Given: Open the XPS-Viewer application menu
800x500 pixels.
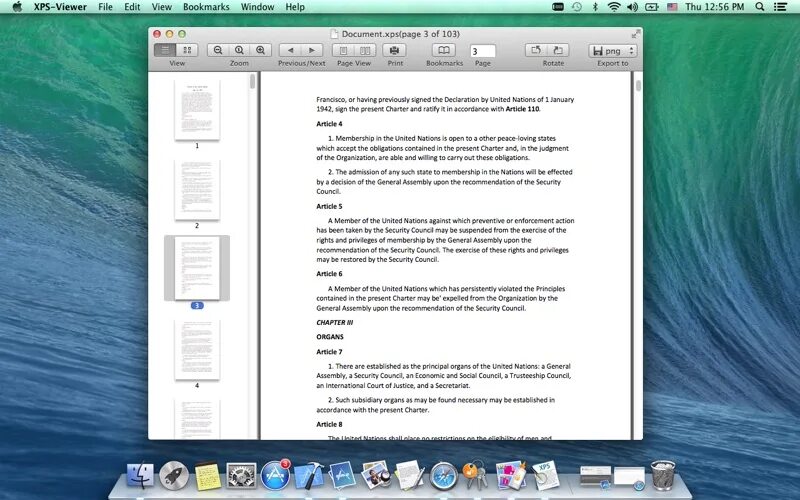Looking at the screenshot, I should click(60, 7).
